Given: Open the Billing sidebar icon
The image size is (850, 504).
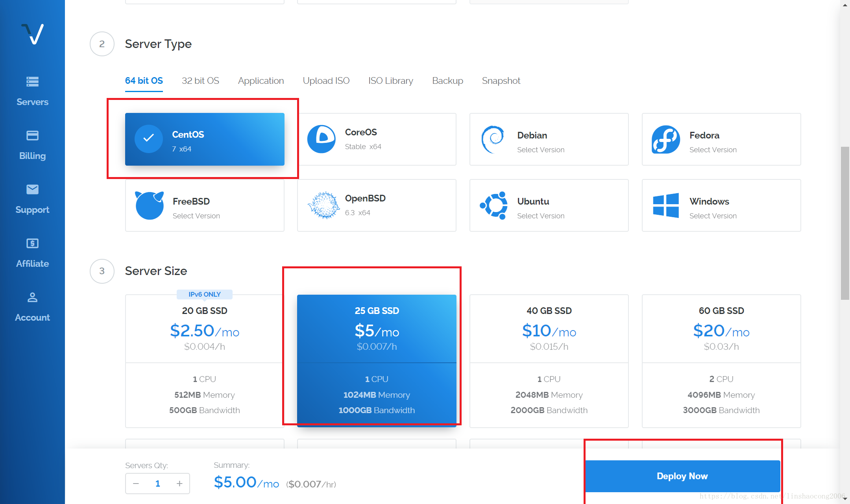Looking at the screenshot, I should coord(32,136).
